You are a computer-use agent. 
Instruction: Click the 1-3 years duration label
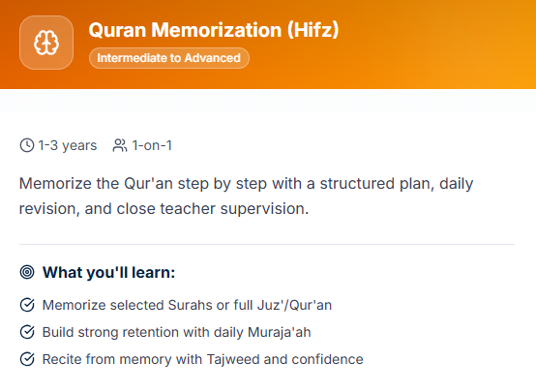pos(68,146)
